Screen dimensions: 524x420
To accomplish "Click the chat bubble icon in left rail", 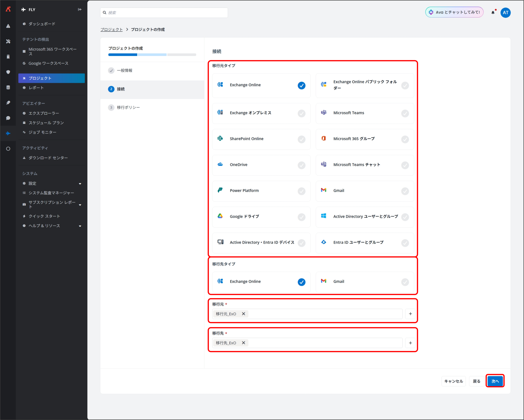I will [8, 118].
